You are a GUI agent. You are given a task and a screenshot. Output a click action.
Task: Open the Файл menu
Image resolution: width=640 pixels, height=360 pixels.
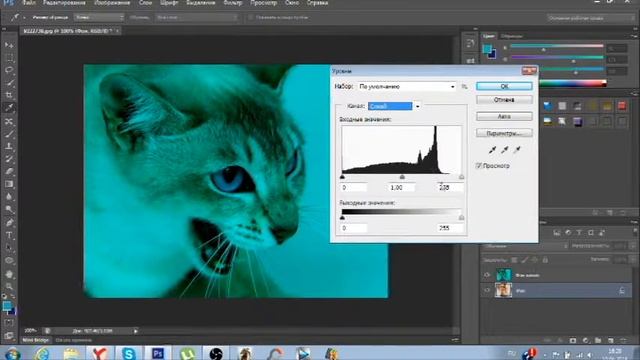29,2
